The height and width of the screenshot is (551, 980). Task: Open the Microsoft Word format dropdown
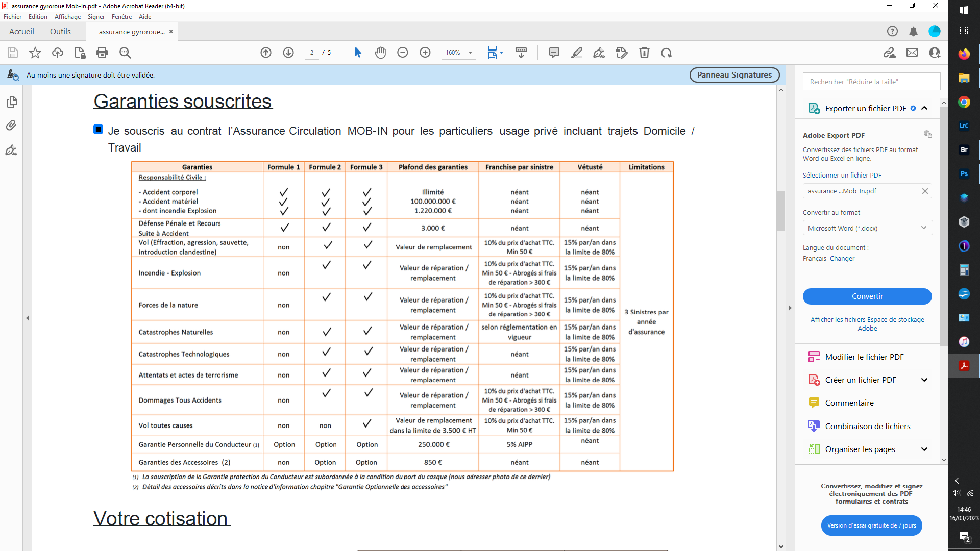coord(867,228)
